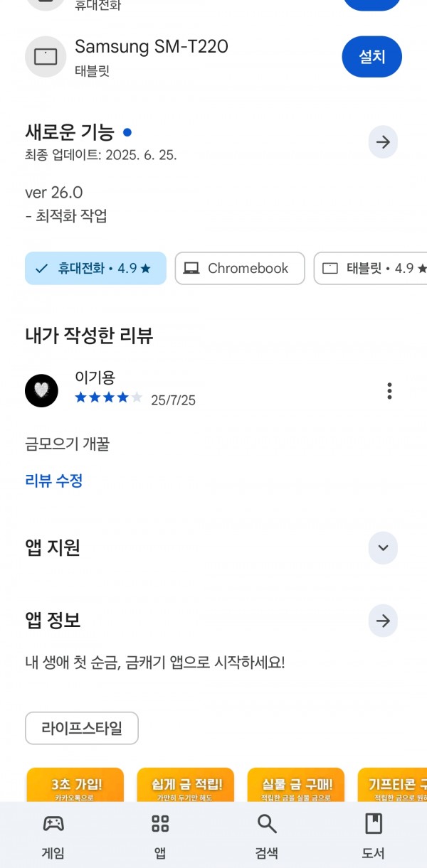
Task: Open 앱 정보 arrow button
Action: 383,621
